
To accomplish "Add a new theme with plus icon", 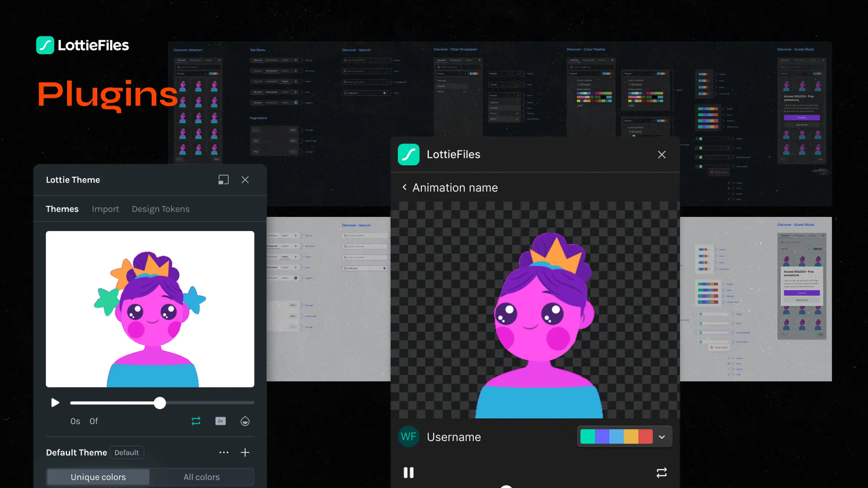I will tap(245, 452).
